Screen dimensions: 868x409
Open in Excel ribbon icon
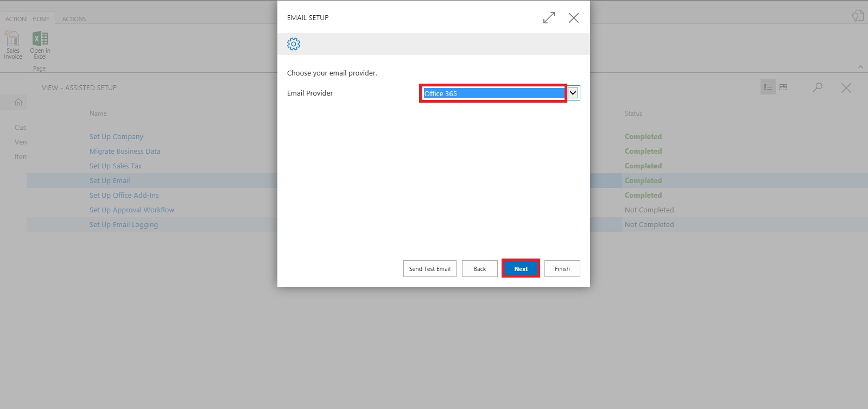point(40,45)
